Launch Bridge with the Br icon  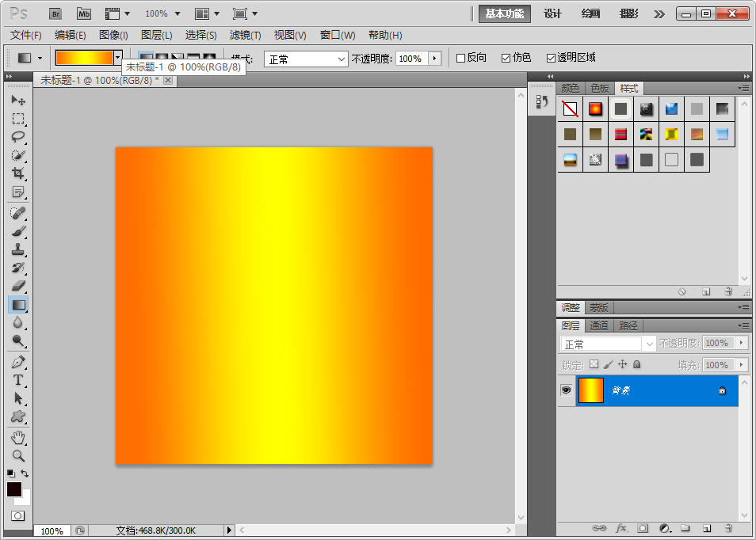pos(55,14)
